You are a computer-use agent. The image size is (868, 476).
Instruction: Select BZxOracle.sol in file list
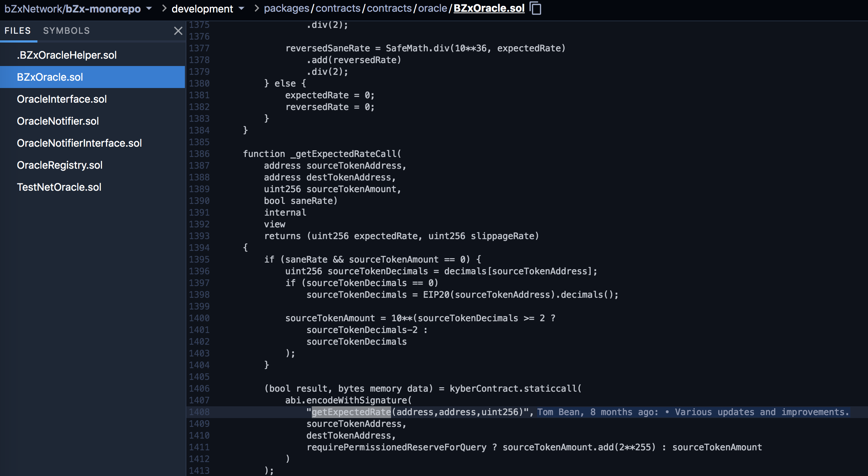[92, 77]
